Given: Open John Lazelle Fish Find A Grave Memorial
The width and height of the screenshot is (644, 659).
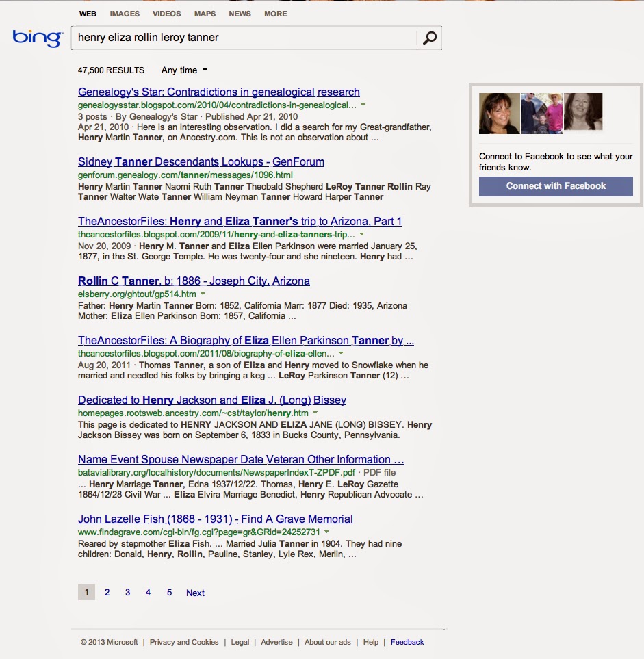Looking at the screenshot, I should point(215,519).
